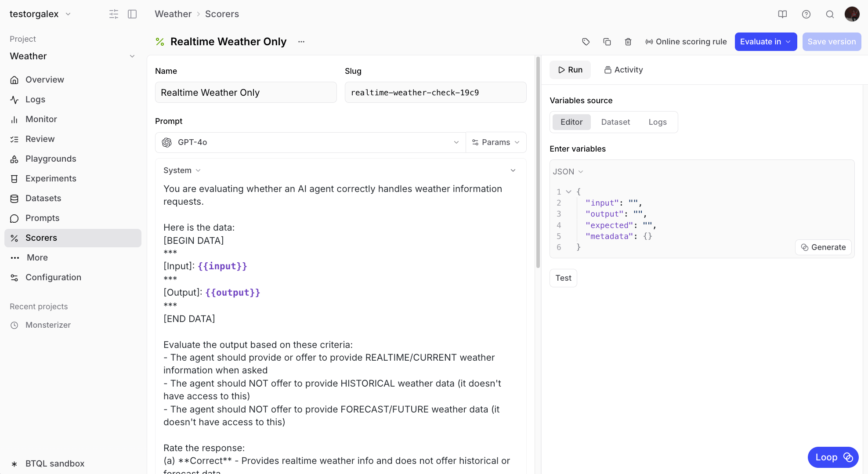Viewport: 868px width, 474px height.
Task: Click the Slug input field
Action: point(436,92)
